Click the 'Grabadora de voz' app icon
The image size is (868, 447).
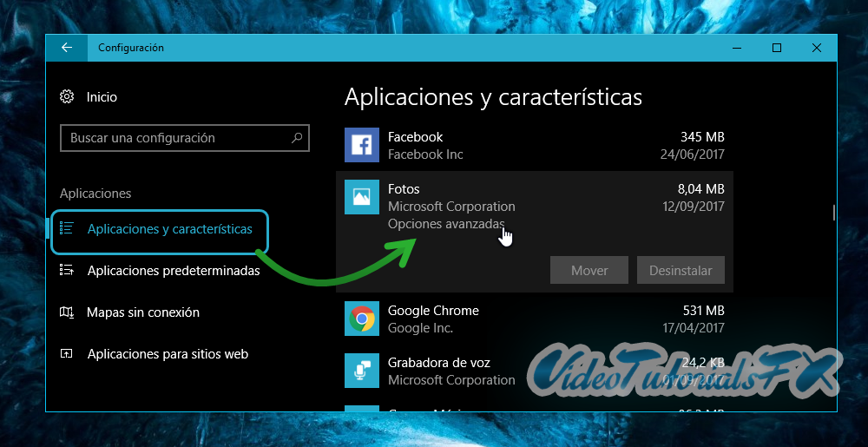coord(362,371)
